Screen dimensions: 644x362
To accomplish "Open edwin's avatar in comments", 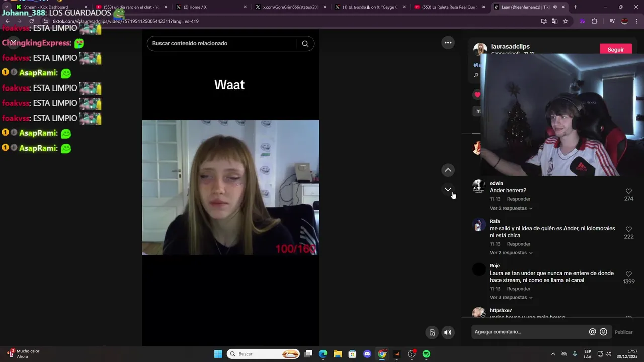I will pyautogui.click(x=479, y=187).
